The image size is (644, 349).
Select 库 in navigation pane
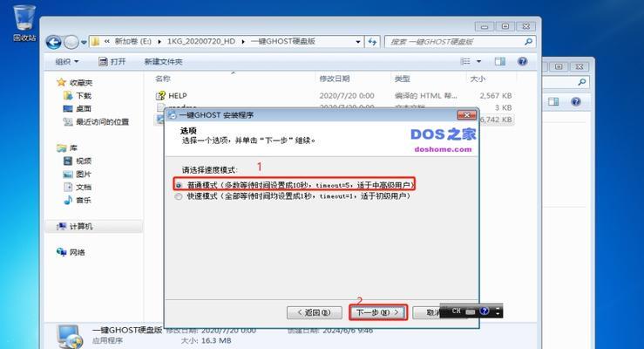click(67, 147)
